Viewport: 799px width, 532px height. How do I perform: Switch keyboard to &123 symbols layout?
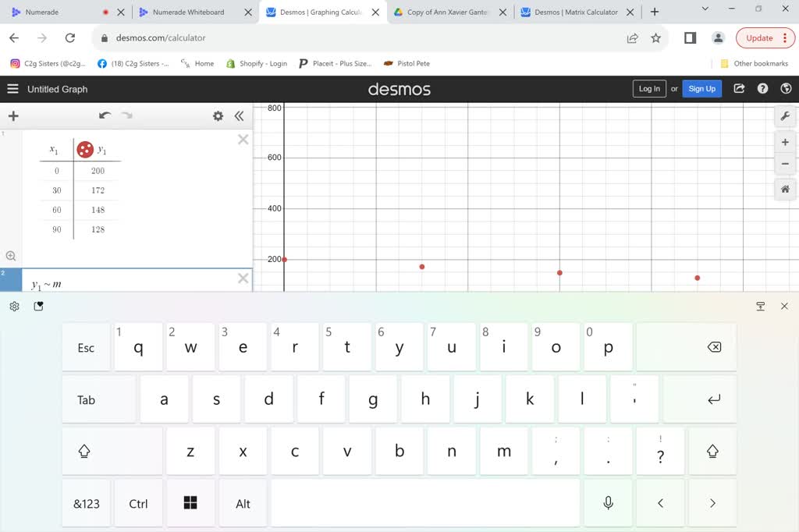point(87,504)
